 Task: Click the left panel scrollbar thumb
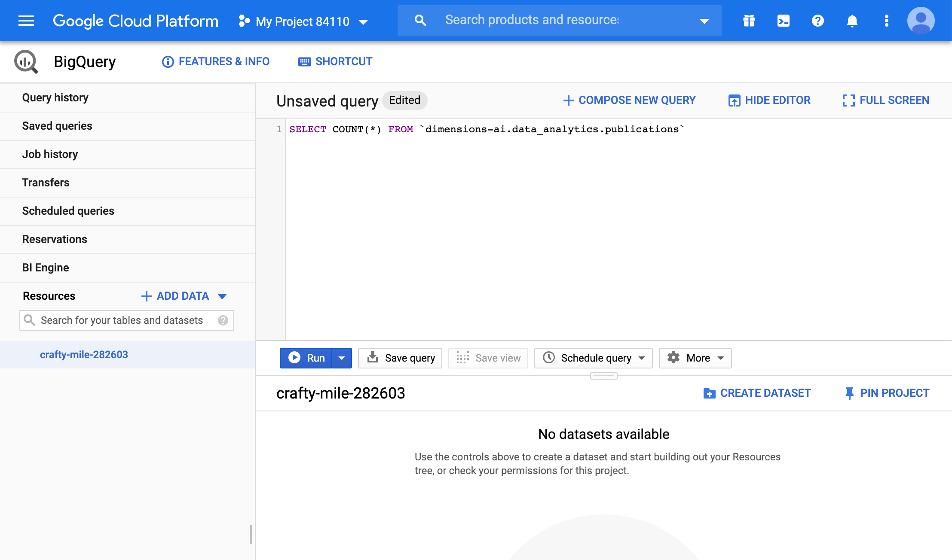(251, 534)
